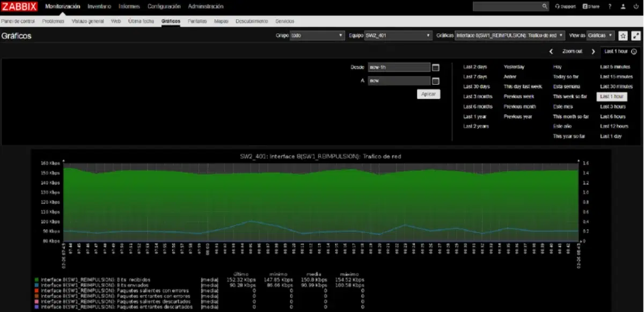Select Yesterday range

click(514, 67)
